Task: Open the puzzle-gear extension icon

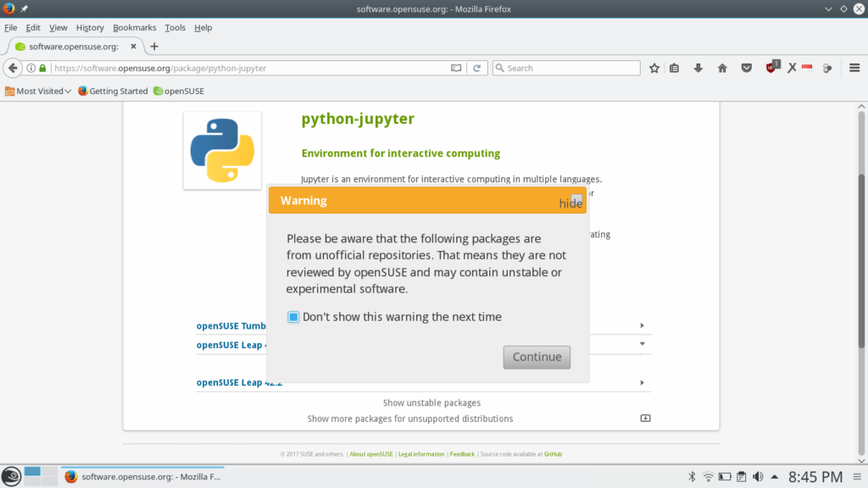Action: (827, 68)
